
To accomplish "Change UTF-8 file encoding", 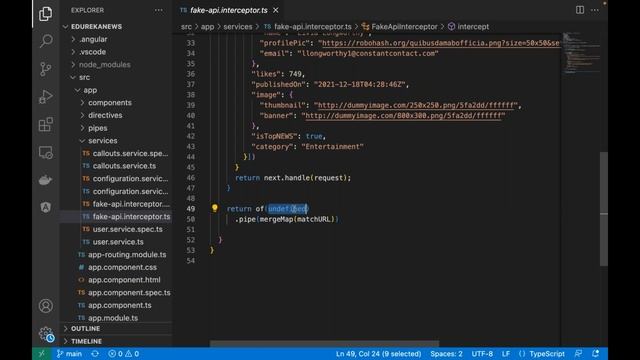I will [482, 354].
